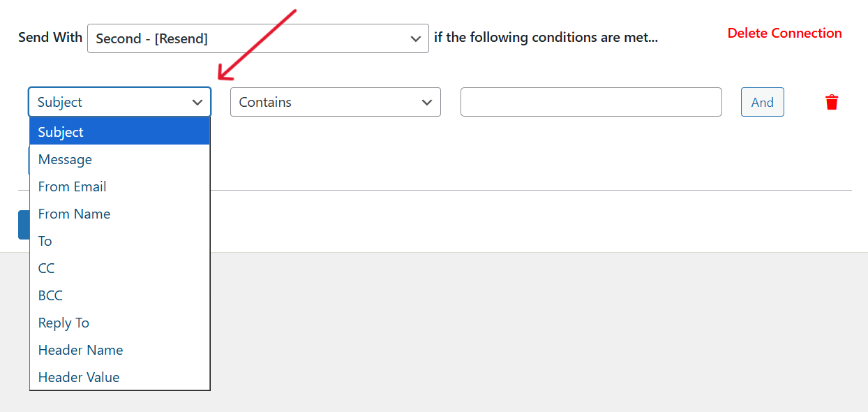The height and width of the screenshot is (412, 868).
Task: Choose Header Value option
Action: [x=119, y=377]
